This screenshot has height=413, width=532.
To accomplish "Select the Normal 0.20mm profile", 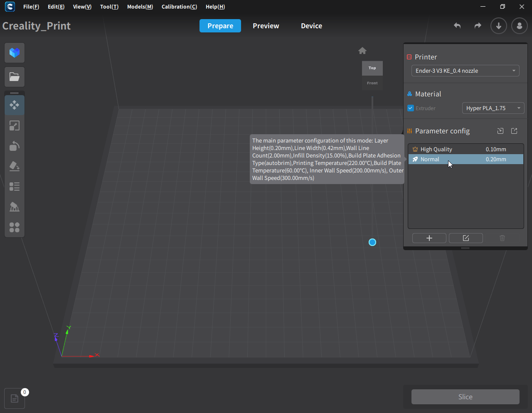I will point(466,159).
